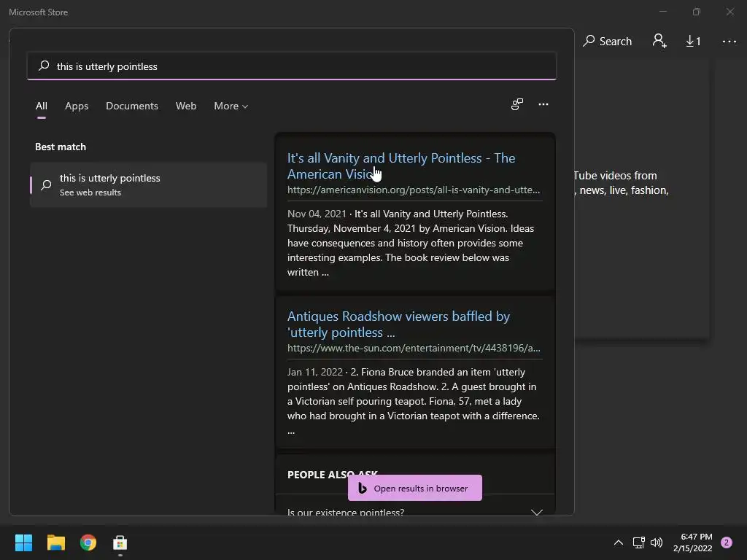The height and width of the screenshot is (560, 747).
Task: Click the magnifier icon in the search box
Action: (x=44, y=66)
